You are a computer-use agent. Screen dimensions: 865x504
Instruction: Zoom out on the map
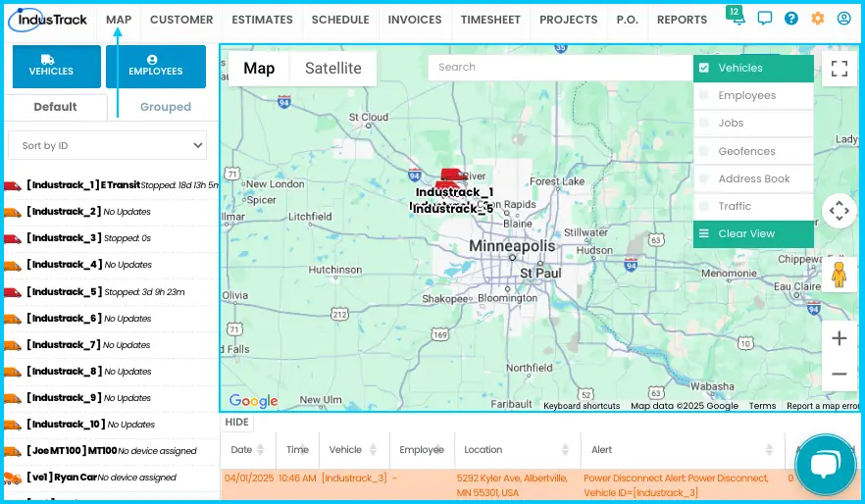coord(840,374)
